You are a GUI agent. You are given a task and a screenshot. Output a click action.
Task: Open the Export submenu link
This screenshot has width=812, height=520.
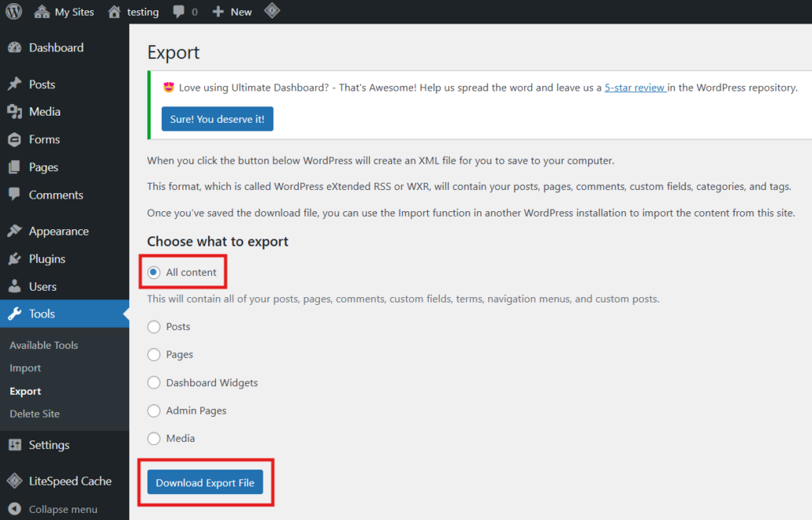point(25,391)
